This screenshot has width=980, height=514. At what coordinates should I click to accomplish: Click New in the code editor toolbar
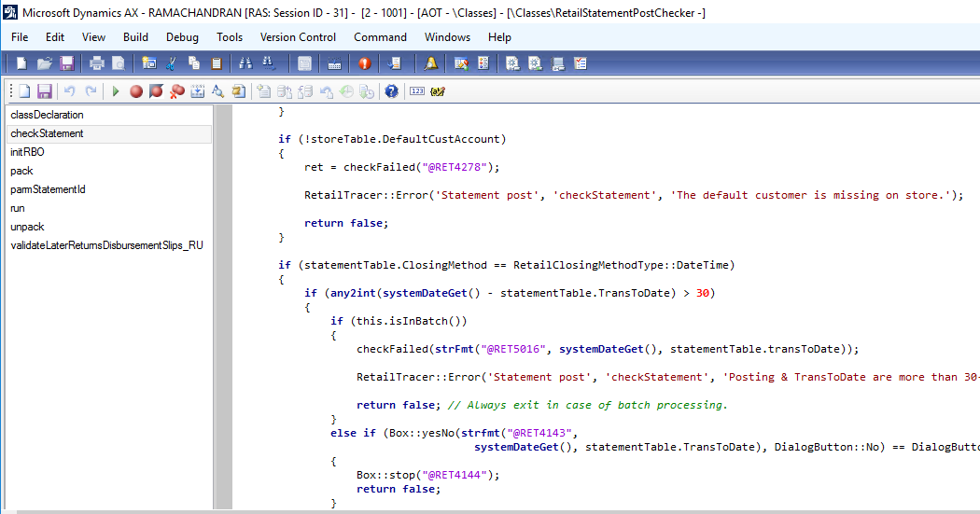[24, 91]
